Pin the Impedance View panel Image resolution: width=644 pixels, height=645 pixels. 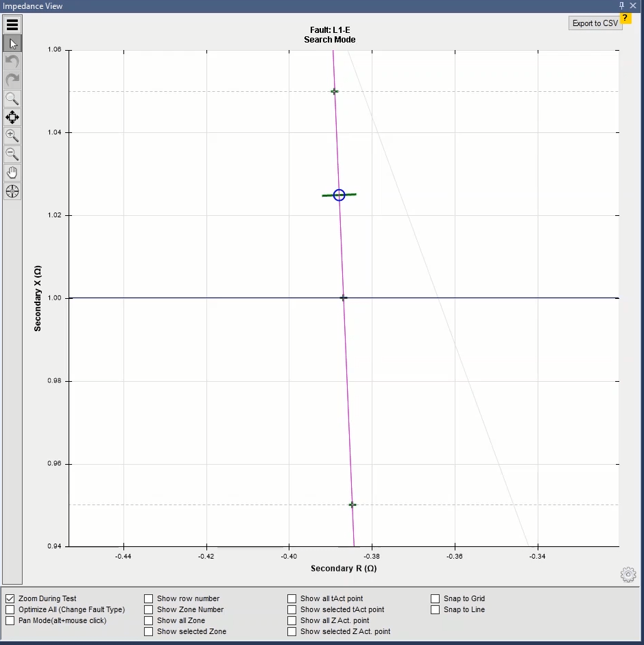(621, 5)
